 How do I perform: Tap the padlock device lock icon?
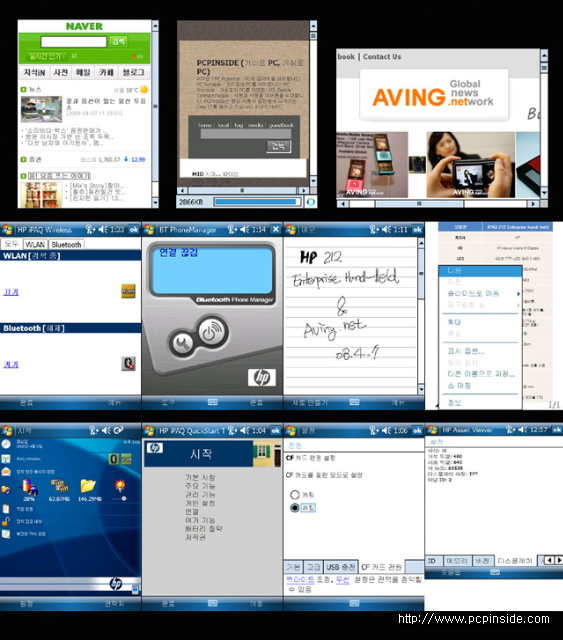click(x=6, y=521)
